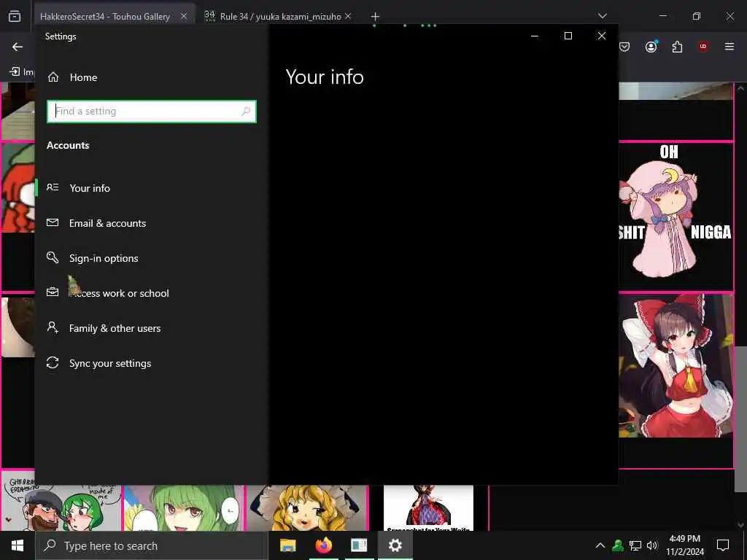Open the Firefox extensions puzzle icon
The height and width of the screenshot is (560, 747).
coord(677,47)
